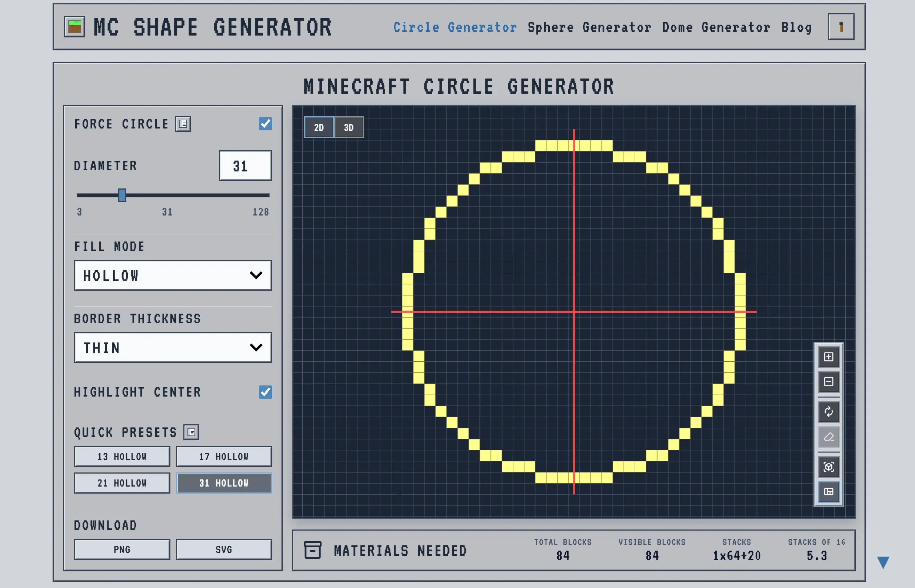Click the blue down arrow icon

(x=883, y=562)
